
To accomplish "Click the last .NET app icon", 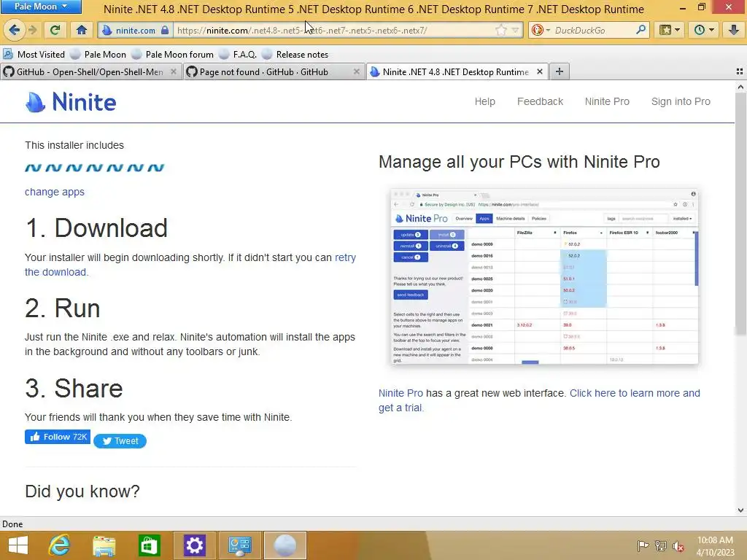I will pyautogui.click(x=156, y=168).
